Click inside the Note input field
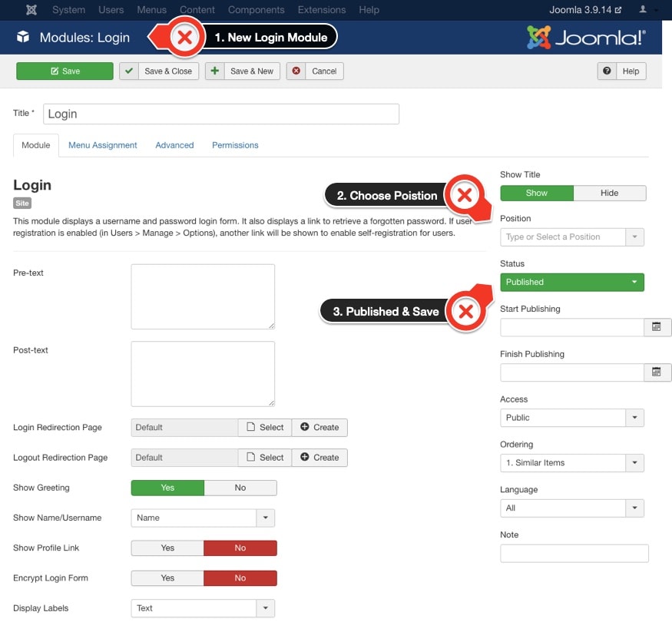The image size is (672, 632). [x=574, y=553]
